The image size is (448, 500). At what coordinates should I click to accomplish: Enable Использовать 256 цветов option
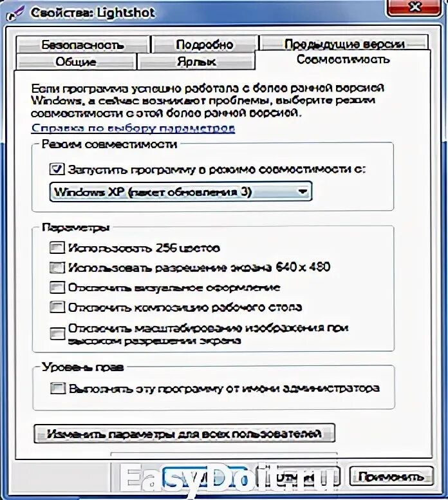57,247
